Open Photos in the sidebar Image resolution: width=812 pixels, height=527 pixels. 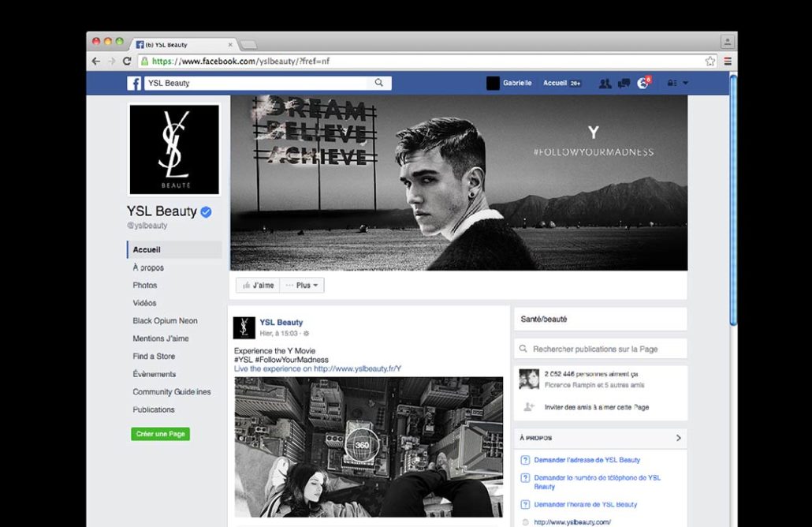click(144, 285)
